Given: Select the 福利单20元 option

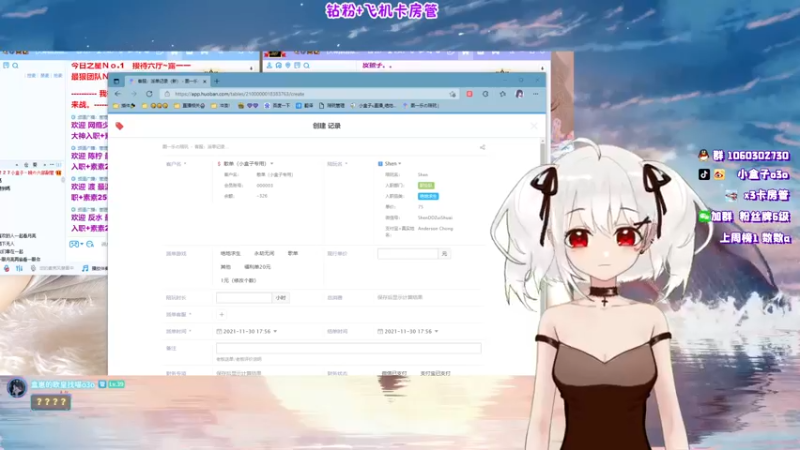Looking at the screenshot, I should (257, 267).
